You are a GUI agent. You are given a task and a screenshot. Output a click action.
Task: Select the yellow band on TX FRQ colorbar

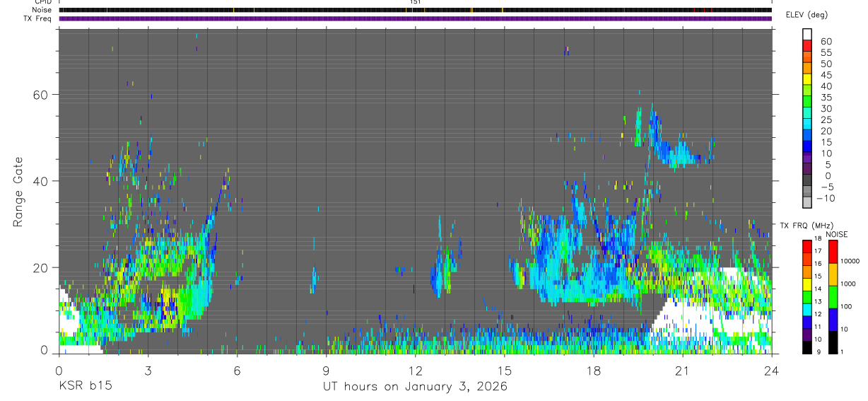807,283
